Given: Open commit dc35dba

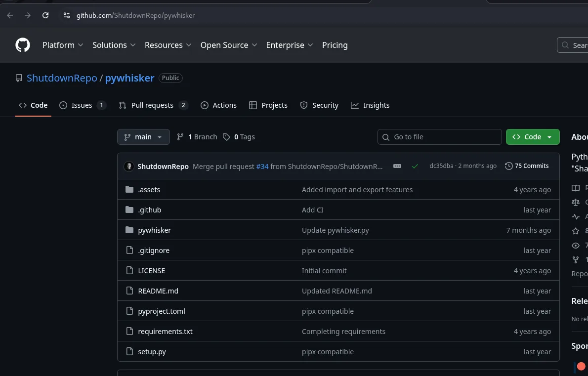Looking at the screenshot, I should tap(441, 166).
